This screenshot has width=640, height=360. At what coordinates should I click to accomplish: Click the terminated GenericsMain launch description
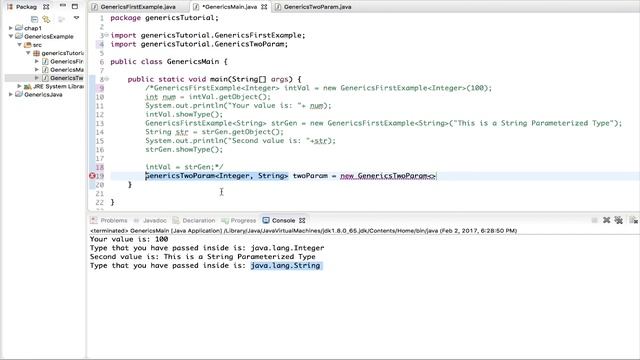pyautogui.click(x=303, y=231)
